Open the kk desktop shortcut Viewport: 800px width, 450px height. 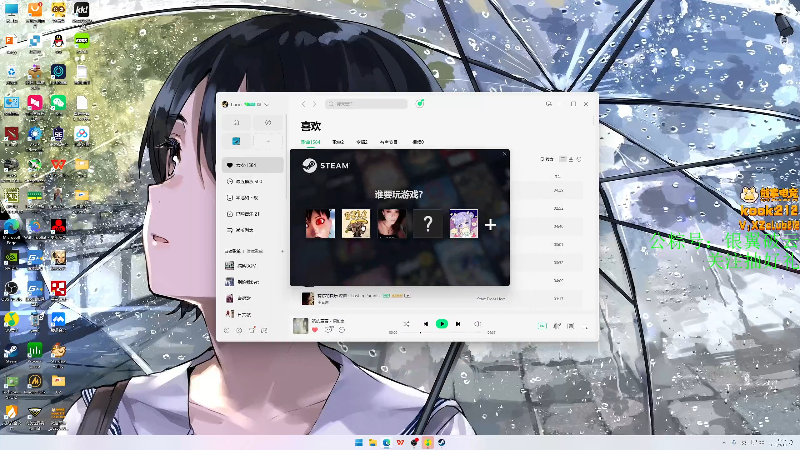tap(81, 12)
